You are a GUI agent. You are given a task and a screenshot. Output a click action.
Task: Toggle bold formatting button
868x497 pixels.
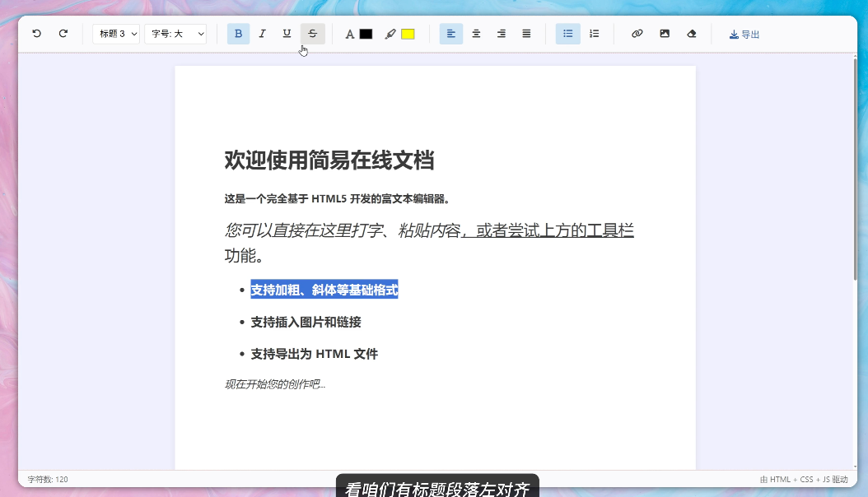coord(239,34)
